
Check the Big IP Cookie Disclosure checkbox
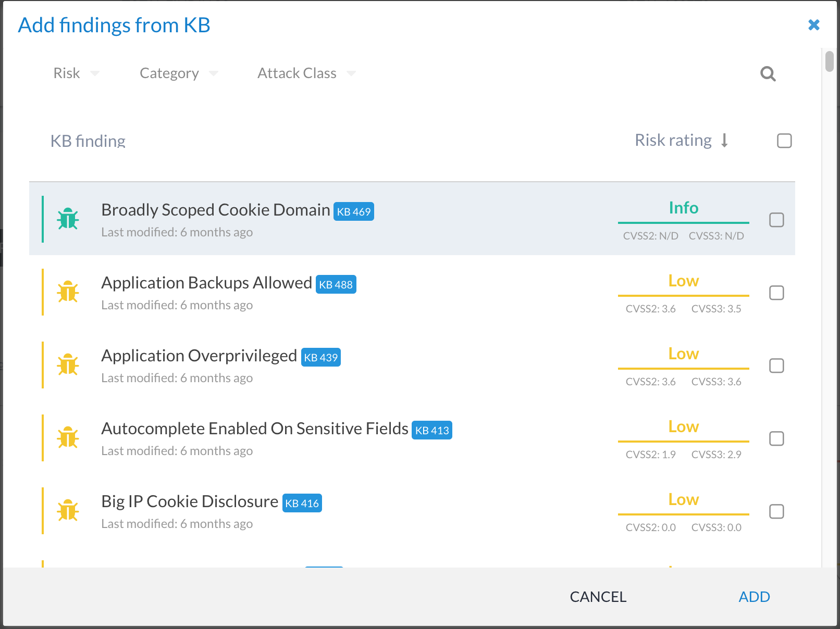pyautogui.click(x=776, y=511)
